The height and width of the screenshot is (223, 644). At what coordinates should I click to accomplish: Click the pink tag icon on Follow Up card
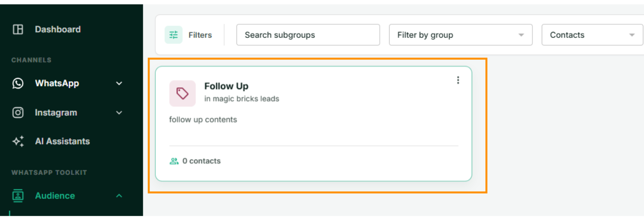point(182,93)
